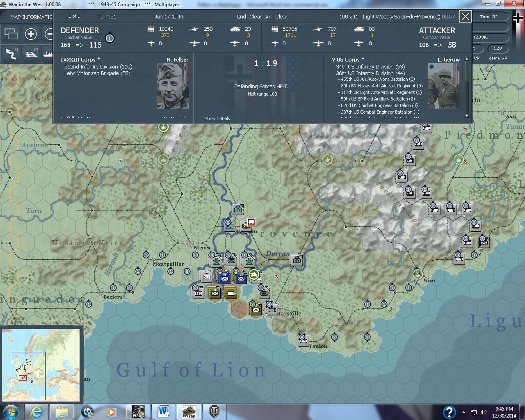Select 117th BR Light Anti-Aircraft Regiment
The width and height of the screenshot is (525, 420).
pos(381,92)
